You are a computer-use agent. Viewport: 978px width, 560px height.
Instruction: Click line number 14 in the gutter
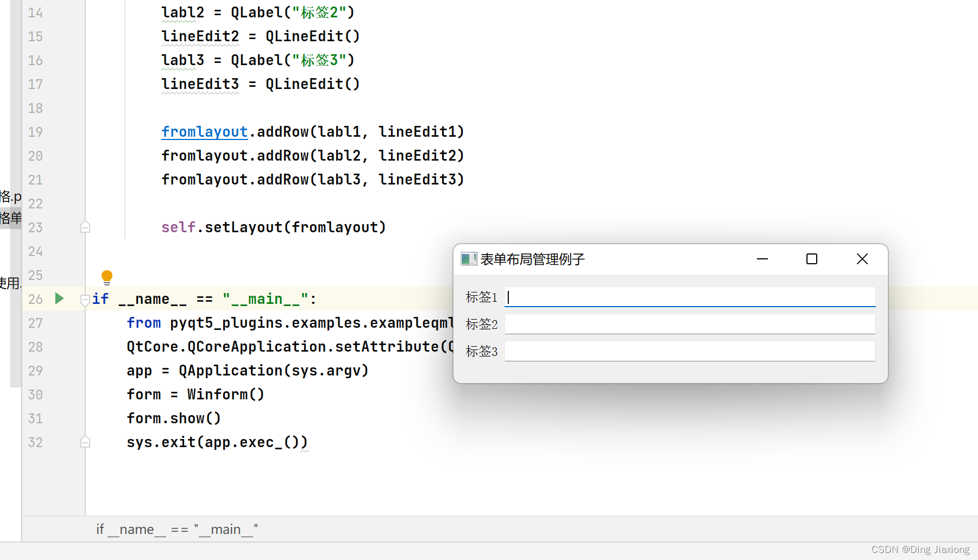[x=35, y=12]
